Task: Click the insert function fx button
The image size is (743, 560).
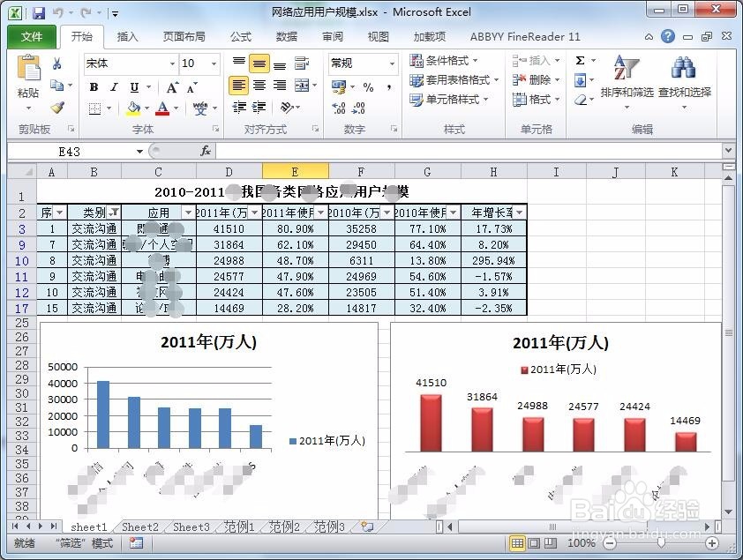Action: pos(206,151)
